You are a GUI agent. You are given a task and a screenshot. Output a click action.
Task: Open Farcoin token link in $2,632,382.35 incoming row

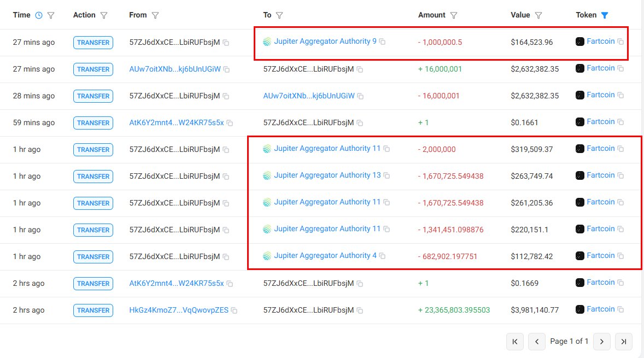pos(600,68)
